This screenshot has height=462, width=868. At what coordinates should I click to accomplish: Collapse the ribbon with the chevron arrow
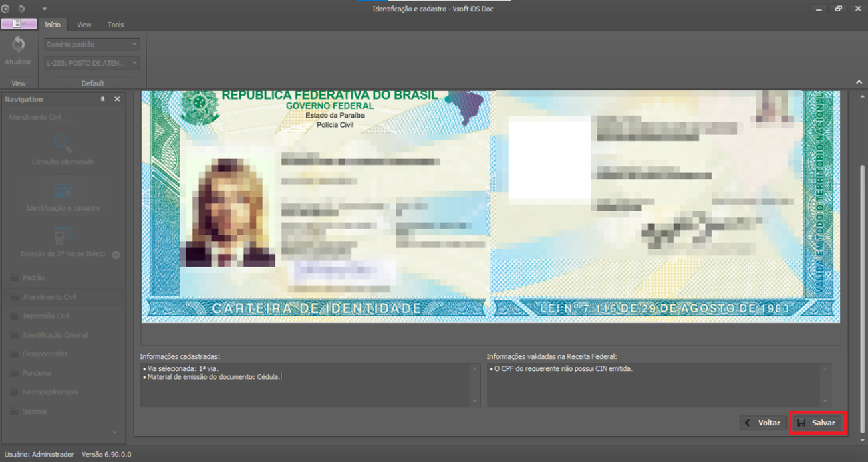[859, 82]
